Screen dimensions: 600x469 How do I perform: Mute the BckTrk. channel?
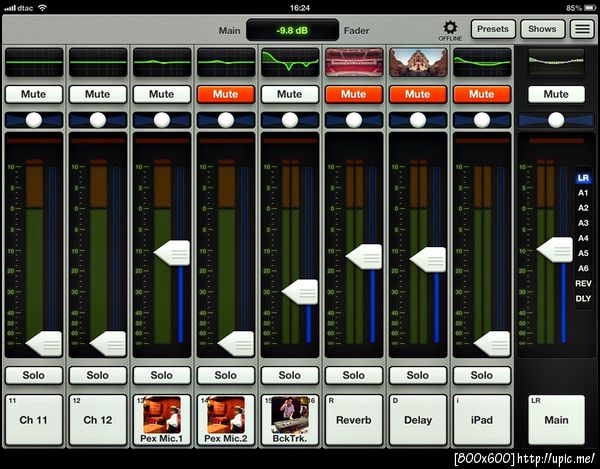(x=290, y=94)
